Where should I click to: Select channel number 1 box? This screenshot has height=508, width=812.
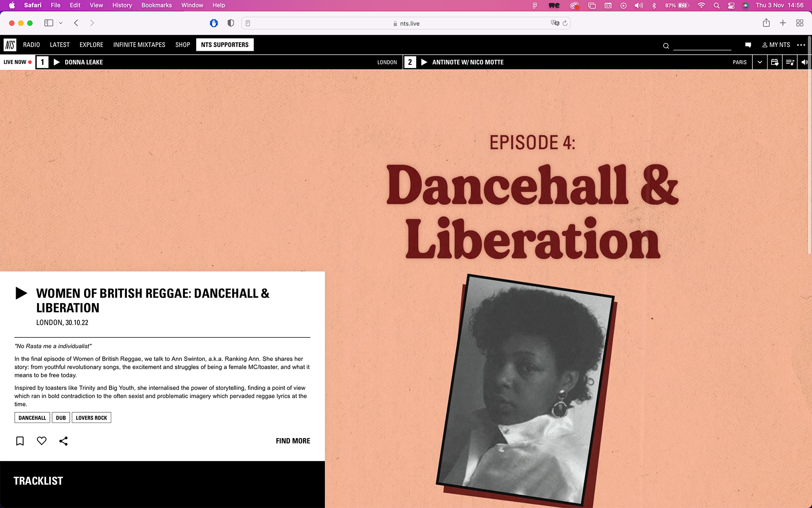pos(42,62)
